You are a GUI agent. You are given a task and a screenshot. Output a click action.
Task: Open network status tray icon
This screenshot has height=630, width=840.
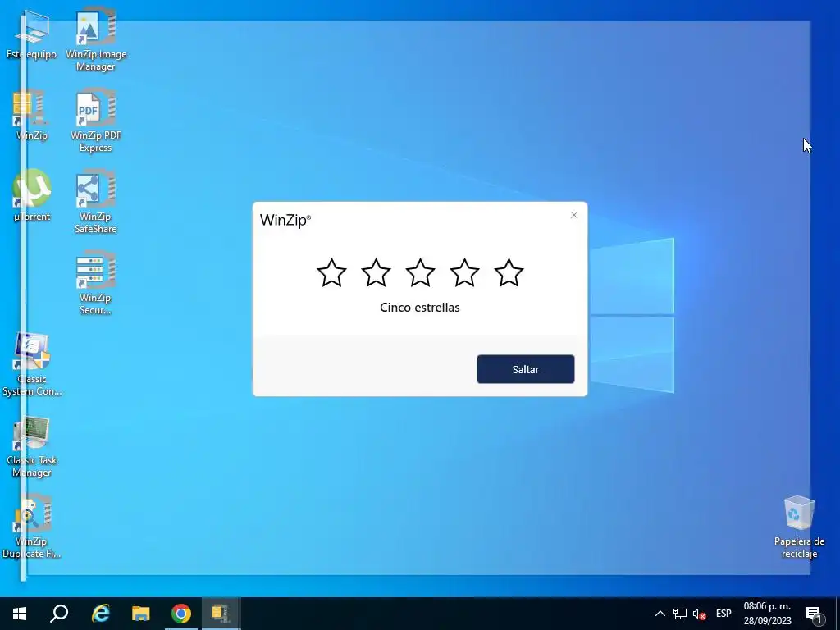pyautogui.click(x=680, y=614)
